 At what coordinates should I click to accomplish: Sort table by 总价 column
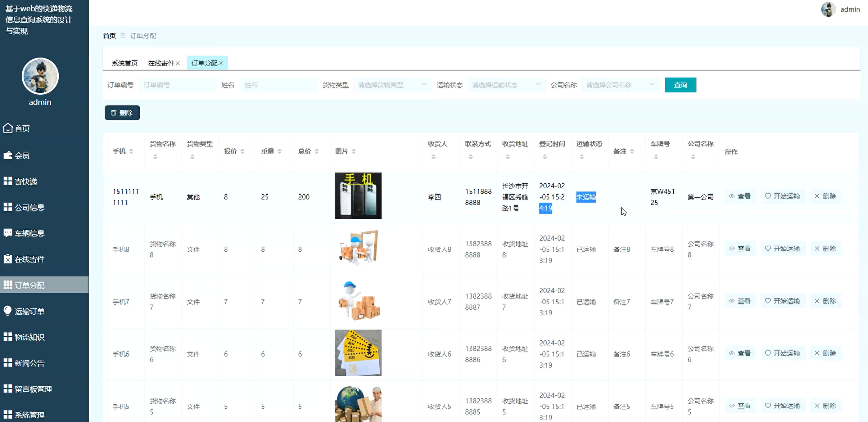pos(317,151)
